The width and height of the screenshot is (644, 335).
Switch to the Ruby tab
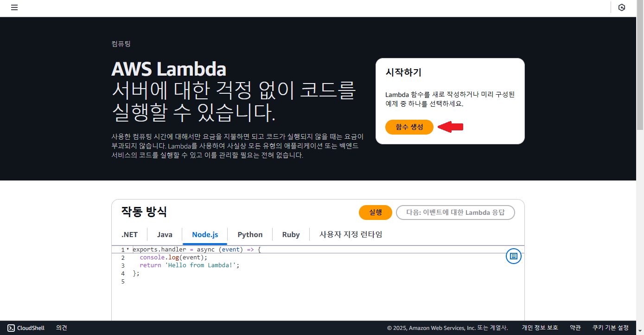click(291, 234)
